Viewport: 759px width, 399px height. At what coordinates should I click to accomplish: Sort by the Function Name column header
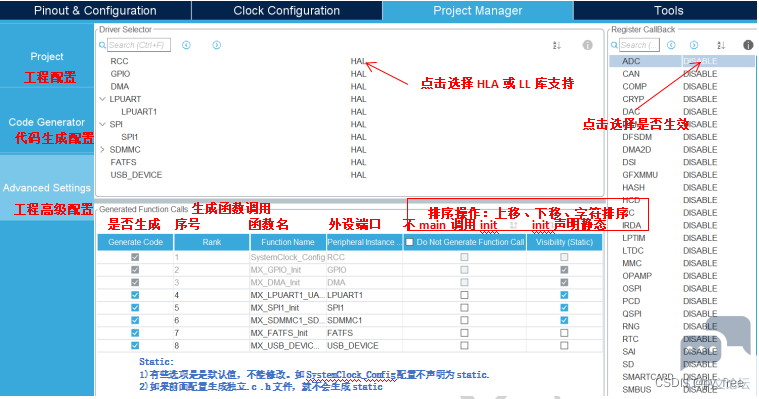288,242
